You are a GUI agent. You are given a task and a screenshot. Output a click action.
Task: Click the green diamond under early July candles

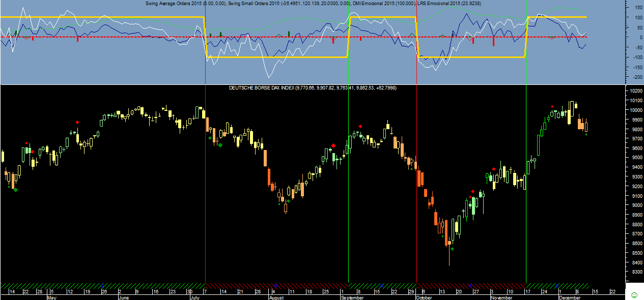pyautogui.click(x=220, y=145)
